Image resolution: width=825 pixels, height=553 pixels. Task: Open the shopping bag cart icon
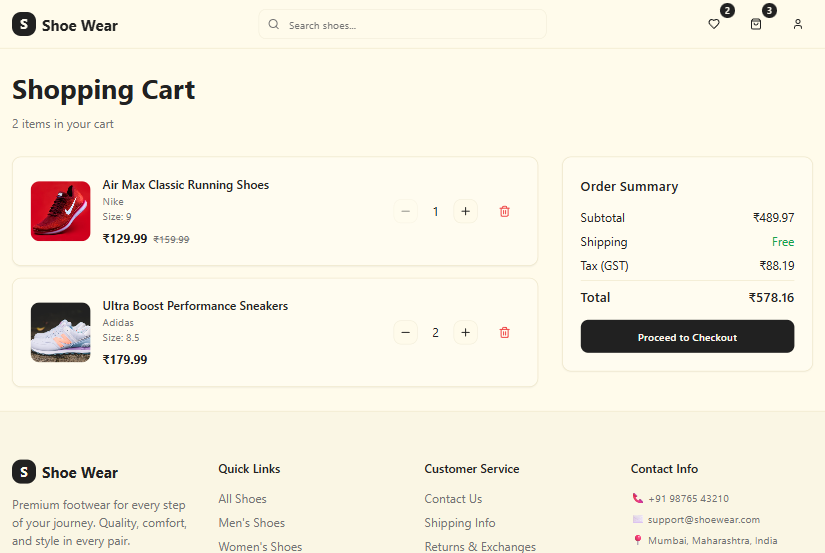[x=756, y=24]
